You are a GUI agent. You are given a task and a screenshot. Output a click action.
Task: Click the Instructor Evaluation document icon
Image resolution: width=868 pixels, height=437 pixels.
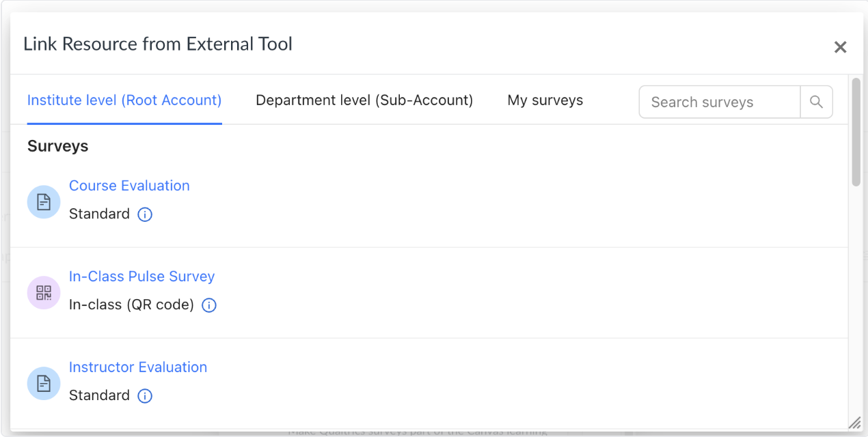click(44, 384)
